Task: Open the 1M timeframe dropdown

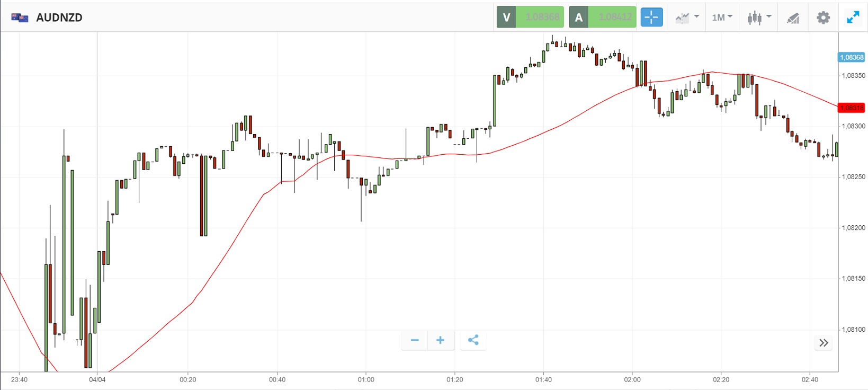Action: [722, 17]
